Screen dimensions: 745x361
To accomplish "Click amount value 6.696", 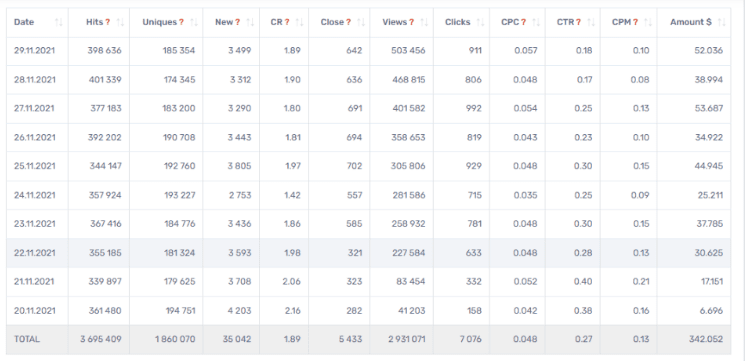I will pos(711,311).
